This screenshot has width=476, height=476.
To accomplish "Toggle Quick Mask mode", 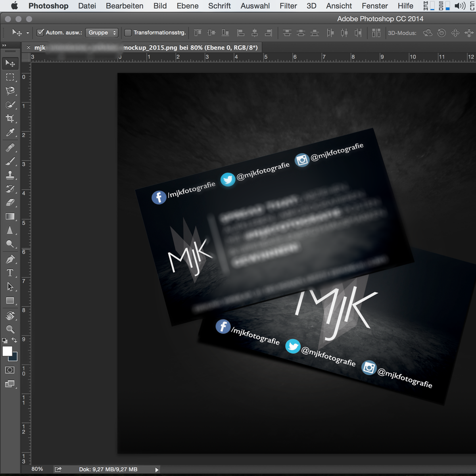I will tap(10, 370).
